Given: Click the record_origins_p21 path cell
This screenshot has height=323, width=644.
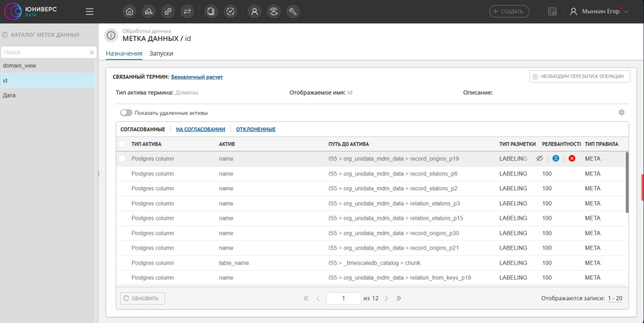Looking at the screenshot, I should click(x=394, y=248).
